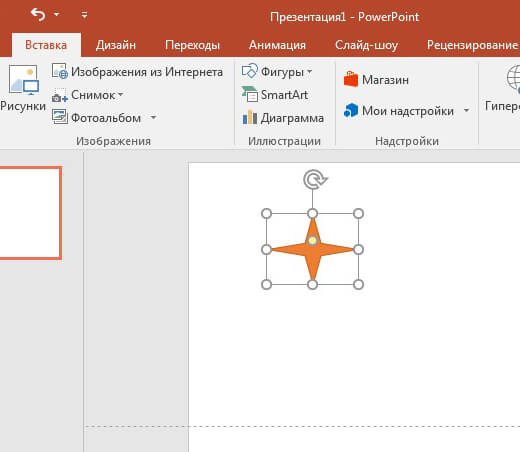Open the Undo history dropdown arrow
The height and width of the screenshot is (452, 520).
coord(57,14)
